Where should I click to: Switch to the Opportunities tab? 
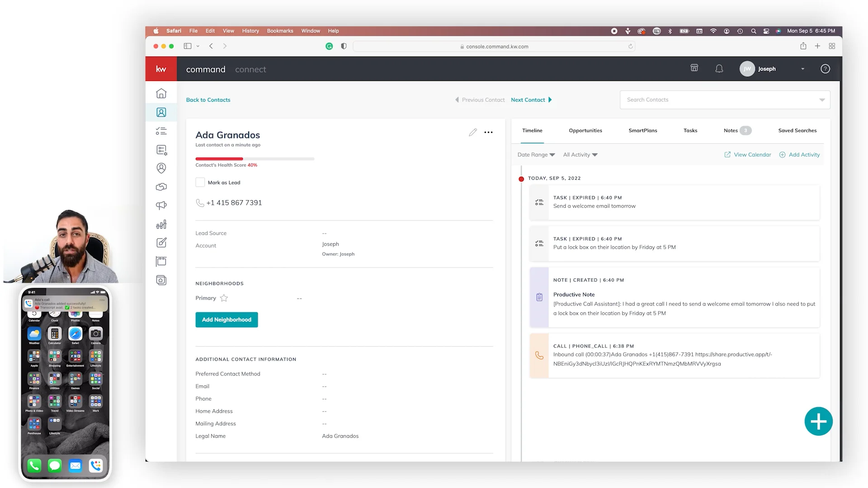[585, 131]
